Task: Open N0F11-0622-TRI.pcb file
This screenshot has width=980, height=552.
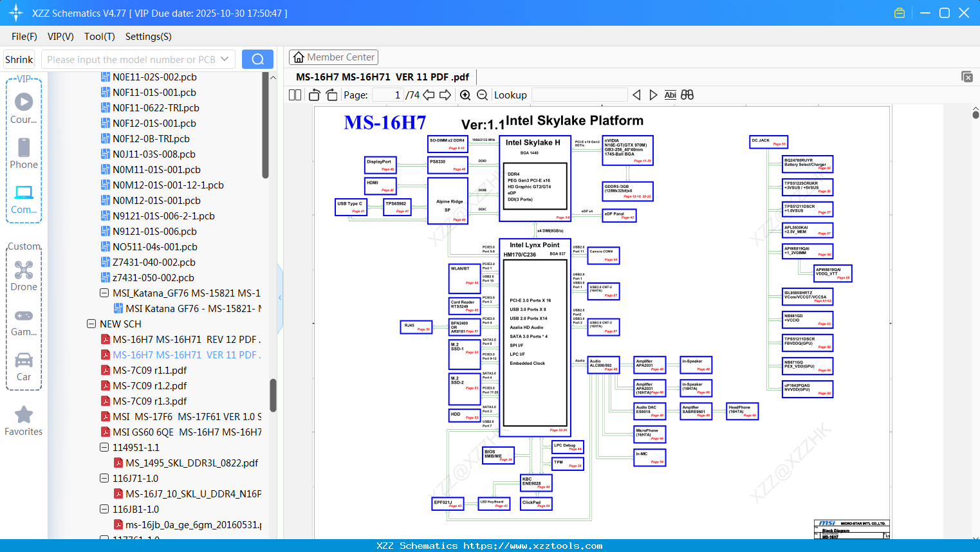Action: click(x=156, y=108)
